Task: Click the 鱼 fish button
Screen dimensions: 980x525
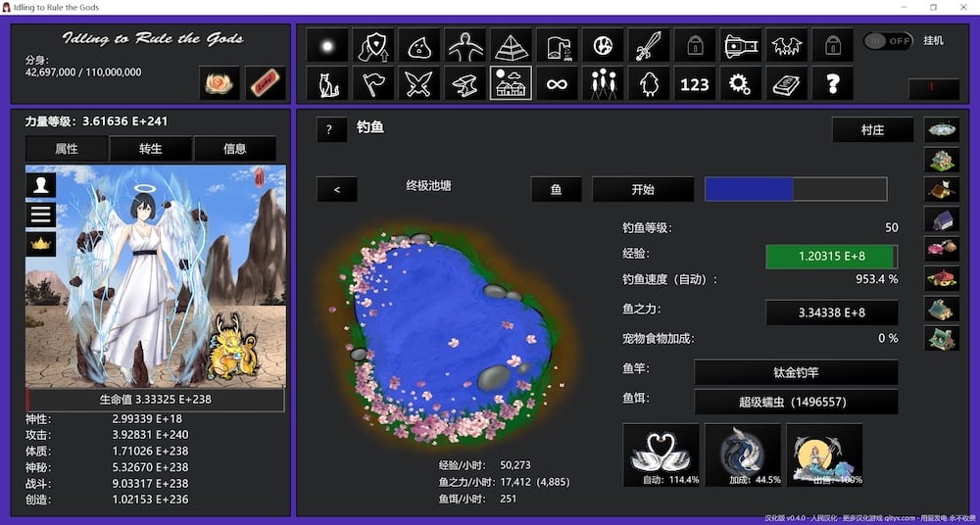Action: [557, 189]
